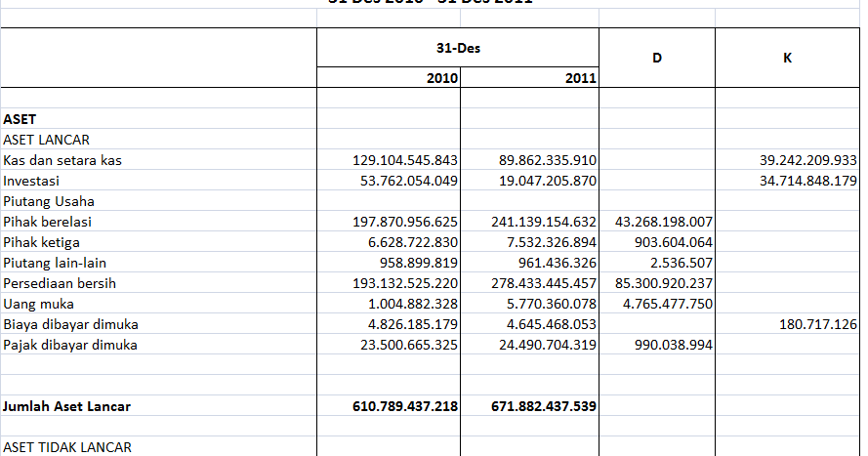This screenshot has width=868, height=456.
Task: Click the 'K' column header cell
Action: (787, 58)
